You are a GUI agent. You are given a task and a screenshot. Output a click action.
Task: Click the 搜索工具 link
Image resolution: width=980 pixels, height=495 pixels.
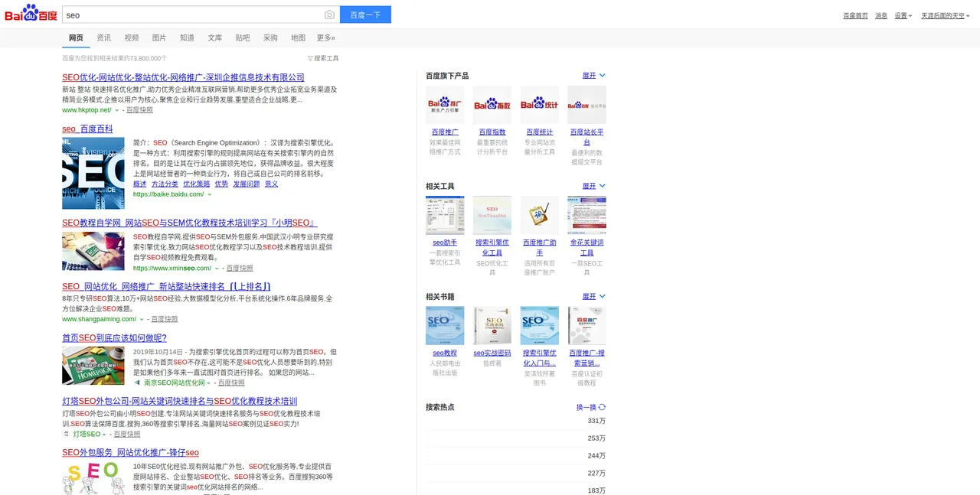pyautogui.click(x=326, y=58)
